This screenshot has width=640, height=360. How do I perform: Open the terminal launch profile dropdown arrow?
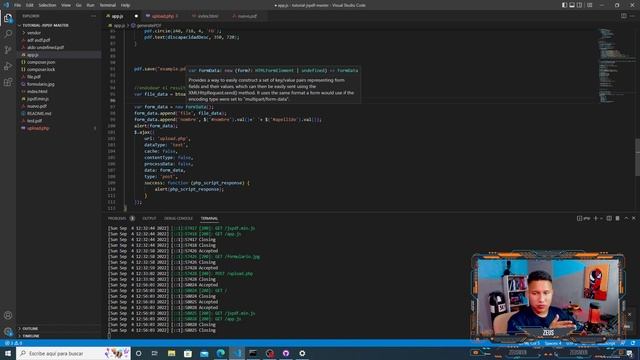tap(601, 218)
